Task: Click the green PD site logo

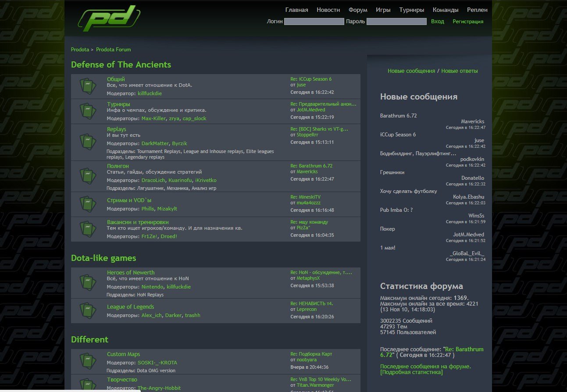Action: click(x=110, y=18)
